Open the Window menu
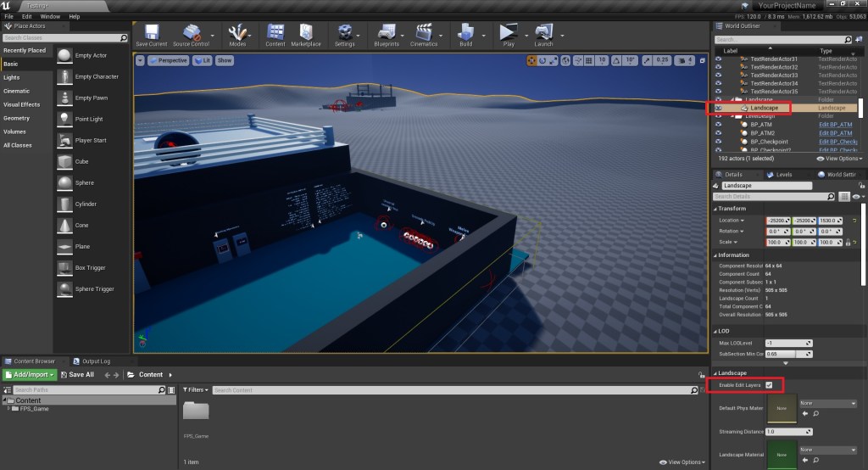This screenshot has width=868, height=470. [x=50, y=16]
